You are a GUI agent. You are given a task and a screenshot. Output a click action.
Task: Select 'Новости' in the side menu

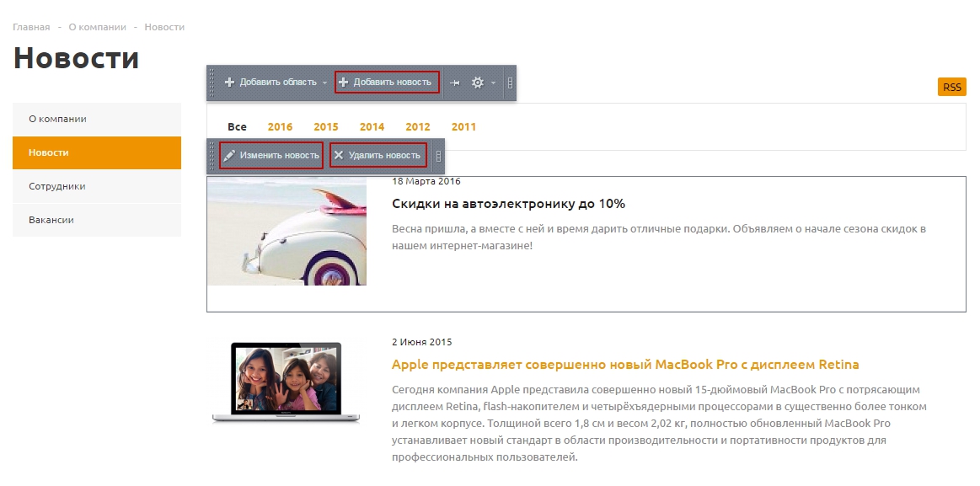97,152
